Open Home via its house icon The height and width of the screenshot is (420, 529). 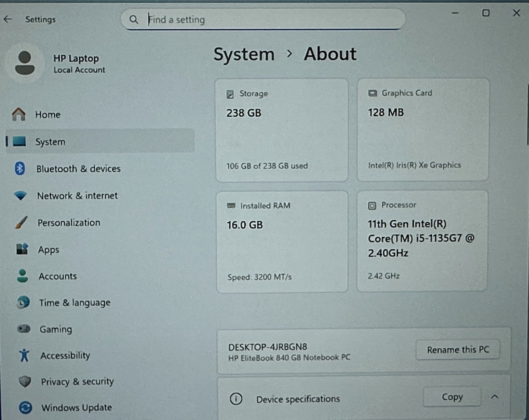pos(19,115)
